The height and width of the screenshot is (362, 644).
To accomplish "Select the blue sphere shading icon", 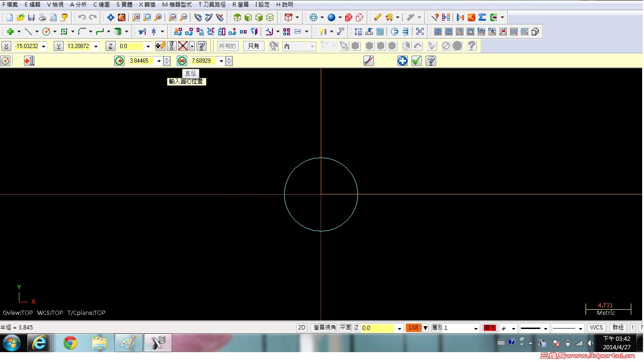I will tap(331, 17).
